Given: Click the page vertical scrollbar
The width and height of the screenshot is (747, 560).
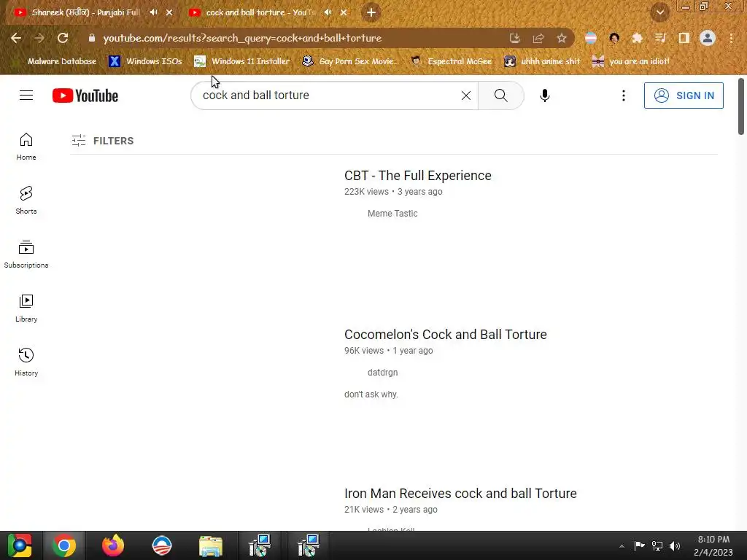Looking at the screenshot, I should coord(741,106).
